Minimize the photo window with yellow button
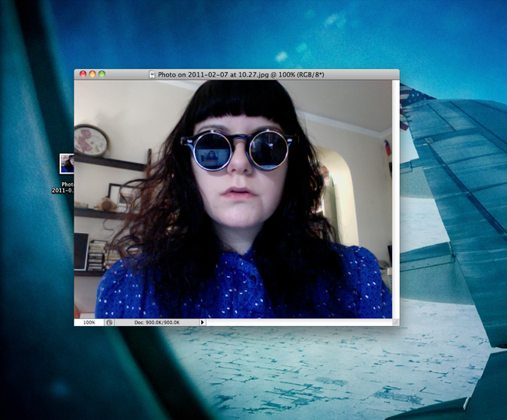 coord(92,74)
